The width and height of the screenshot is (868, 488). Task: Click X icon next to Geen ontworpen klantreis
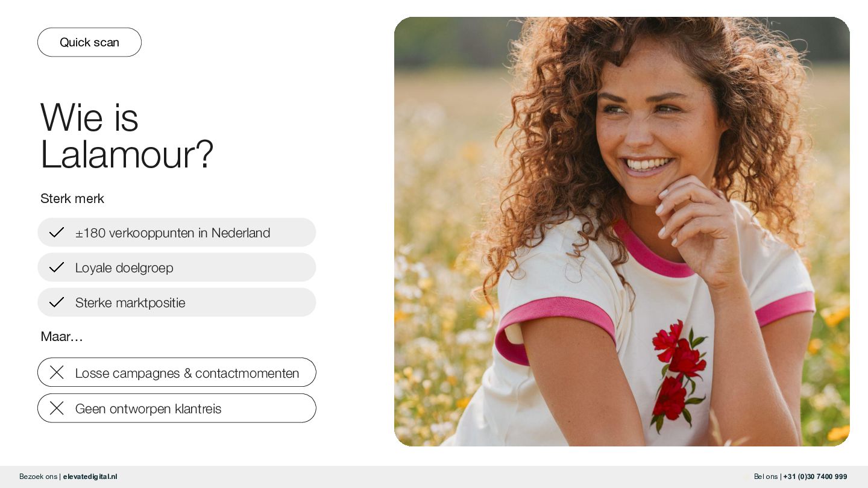57,408
